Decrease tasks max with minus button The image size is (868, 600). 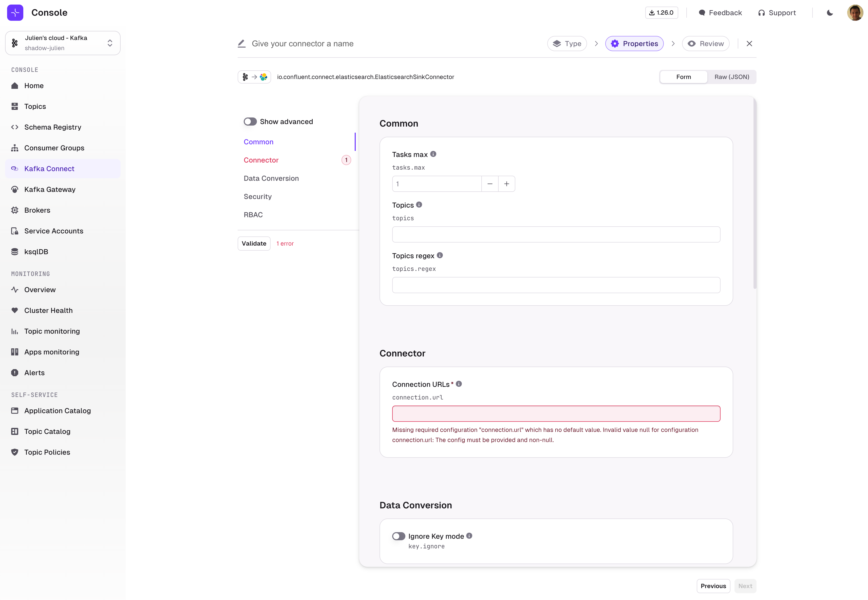click(x=490, y=184)
